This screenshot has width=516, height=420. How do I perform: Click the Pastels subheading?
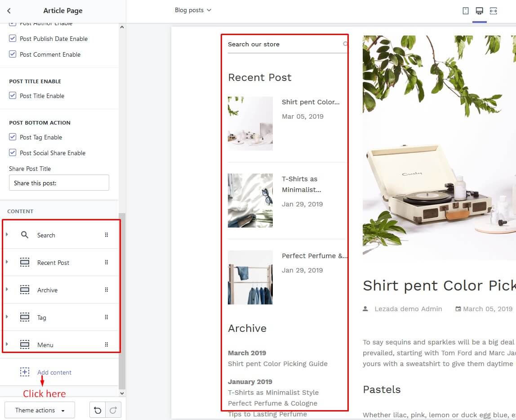(382, 389)
